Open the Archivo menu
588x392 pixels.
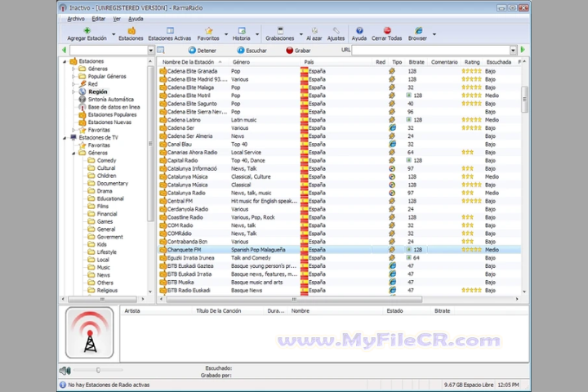(x=76, y=19)
